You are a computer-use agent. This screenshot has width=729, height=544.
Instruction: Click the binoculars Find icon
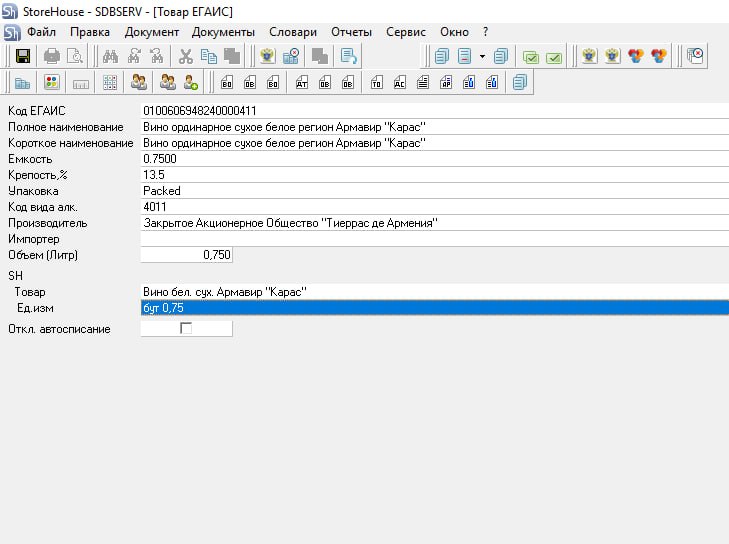tap(110, 56)
